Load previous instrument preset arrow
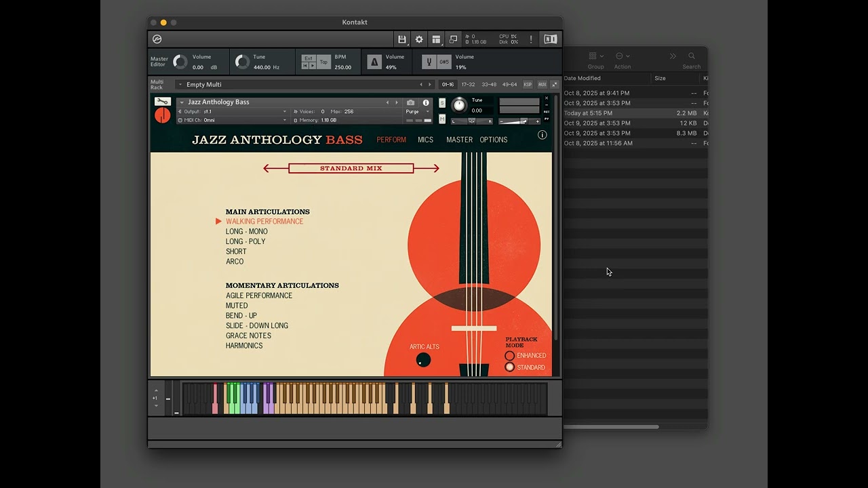Screen dimensions: 868x488 point(388,102)
